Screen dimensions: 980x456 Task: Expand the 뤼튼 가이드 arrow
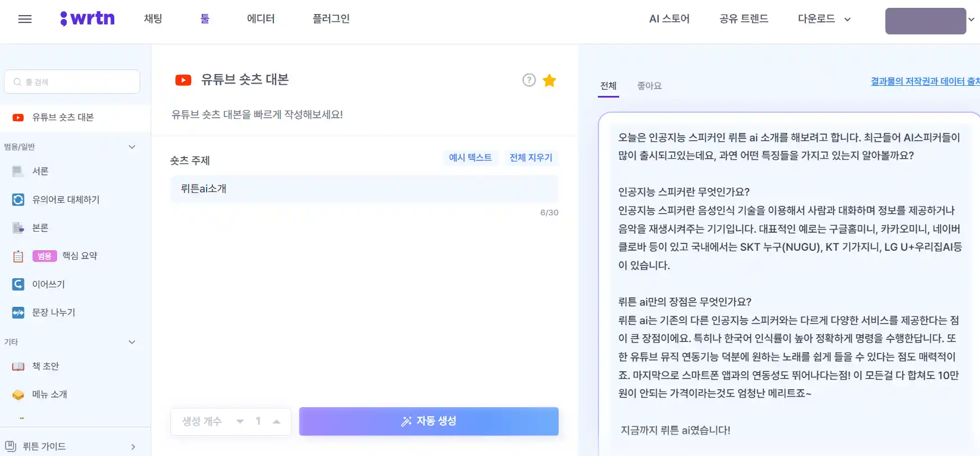(133, 447)
